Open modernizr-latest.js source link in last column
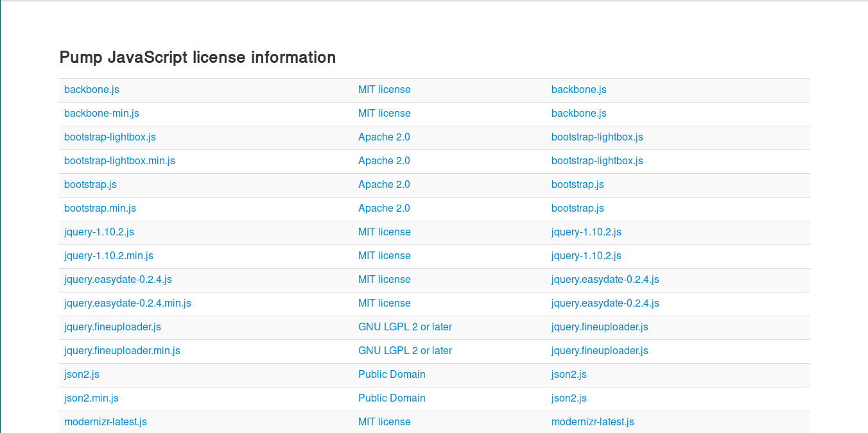The width and height of the screenshot is (868, 433). (593, 422)
